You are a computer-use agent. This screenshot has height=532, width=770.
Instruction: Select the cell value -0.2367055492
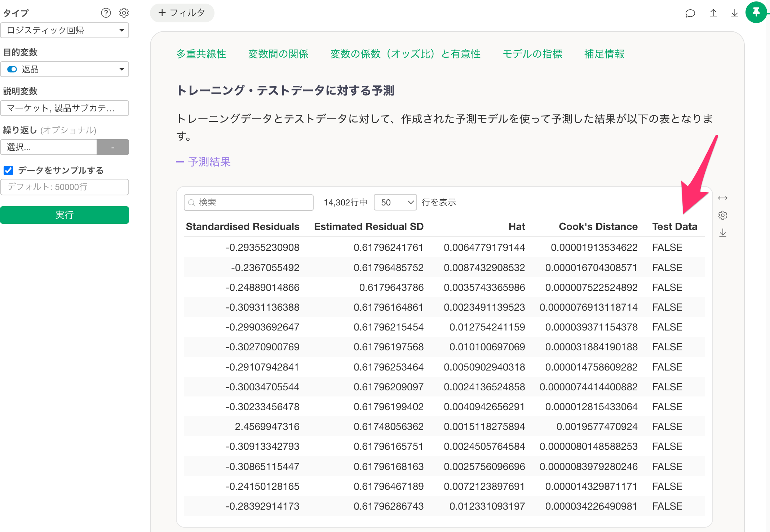pyautogui.click(x=265, y=267)
